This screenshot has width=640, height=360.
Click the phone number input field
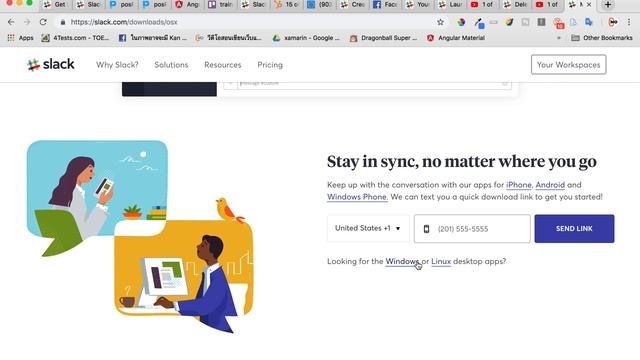[472, 229]
